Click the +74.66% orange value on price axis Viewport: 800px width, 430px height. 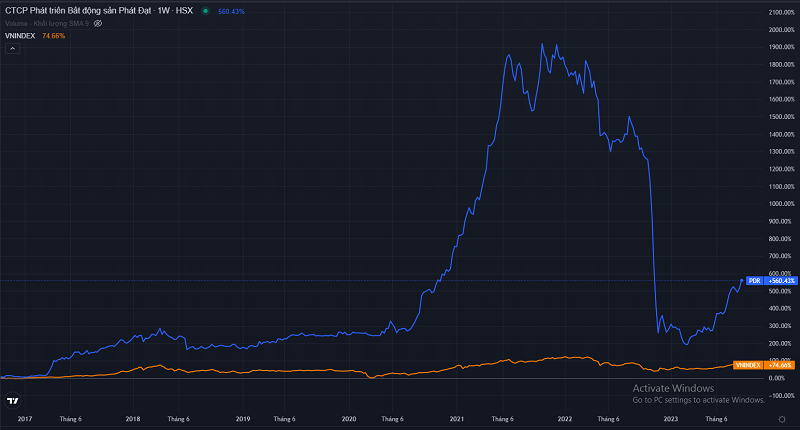(x=780, y=365)
